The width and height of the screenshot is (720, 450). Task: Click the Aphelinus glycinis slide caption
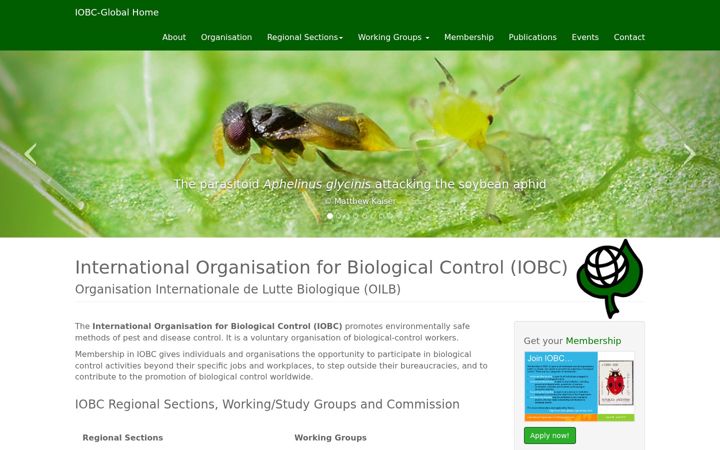click(360, 184)
